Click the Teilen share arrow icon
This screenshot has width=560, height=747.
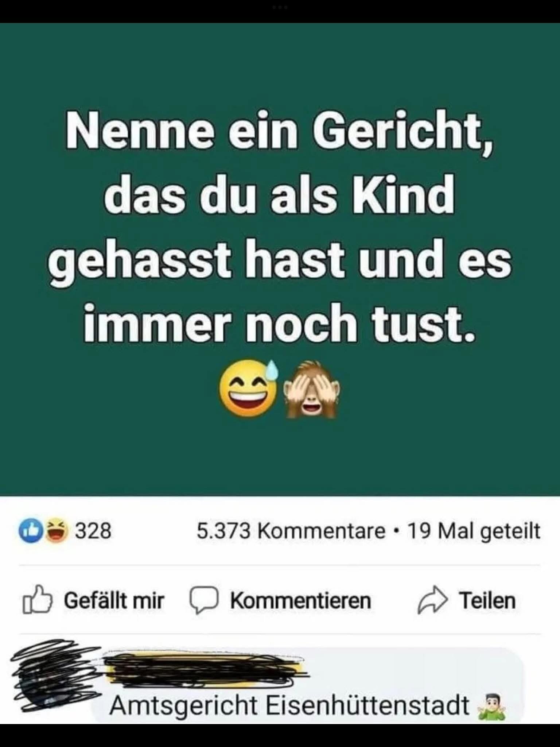pos(432,600)
